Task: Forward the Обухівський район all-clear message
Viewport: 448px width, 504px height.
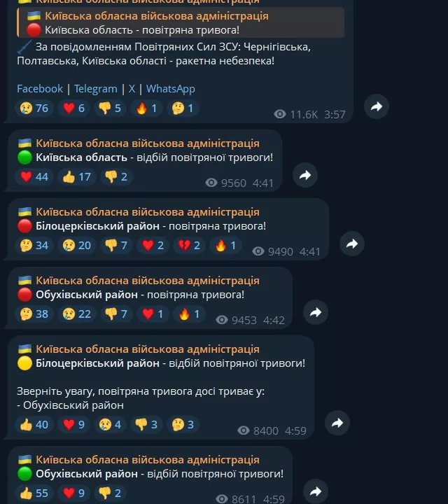Action: tap(316, 491)
